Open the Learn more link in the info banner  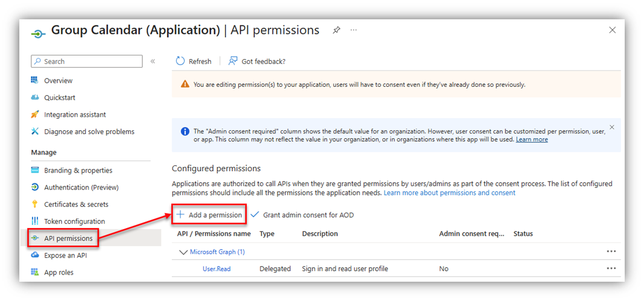[x=532, y=139]
